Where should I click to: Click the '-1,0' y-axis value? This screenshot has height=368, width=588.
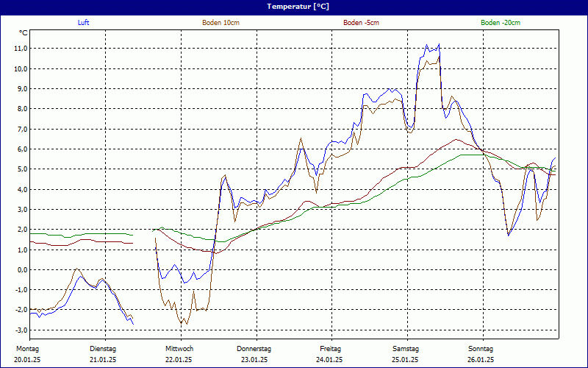click(21, 290)
